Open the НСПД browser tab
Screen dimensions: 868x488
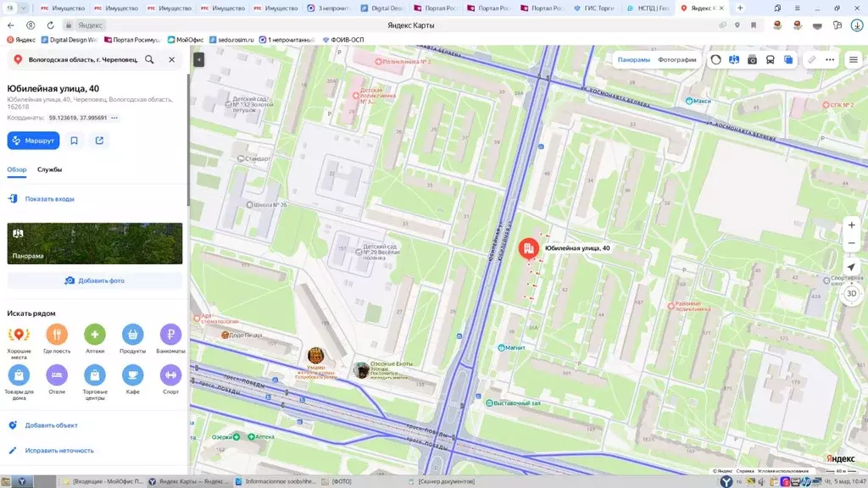[652, 8]
